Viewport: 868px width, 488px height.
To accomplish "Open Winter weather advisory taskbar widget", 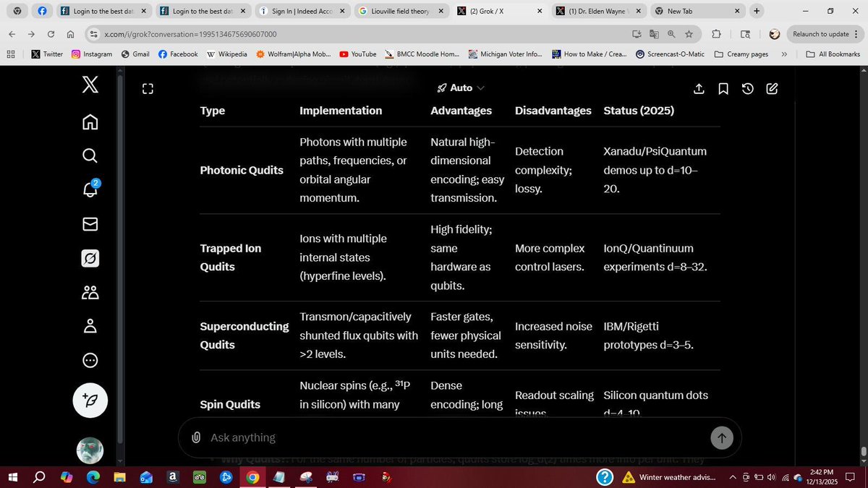I will click(x=669, y=477).
